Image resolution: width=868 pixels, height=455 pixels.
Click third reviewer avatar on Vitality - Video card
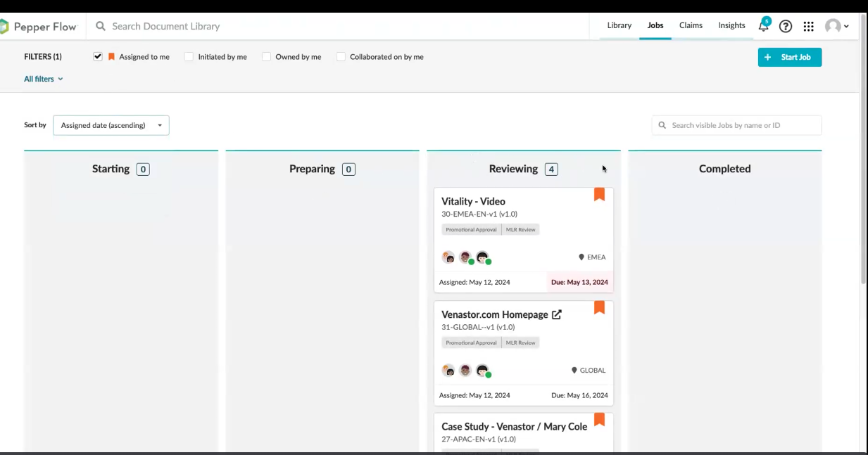click(x=482, y=257)
